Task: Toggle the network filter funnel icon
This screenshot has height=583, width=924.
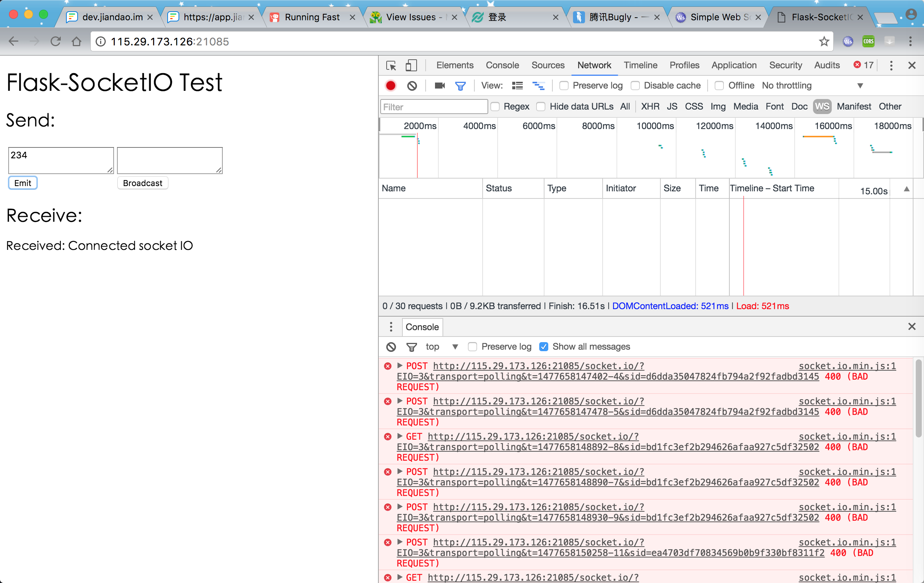Action: pyautogui.click(x=460, y=86)
